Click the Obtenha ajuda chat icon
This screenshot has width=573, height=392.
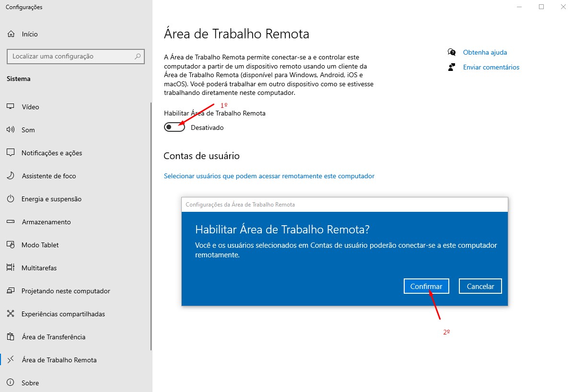click(x=452, y=52)
